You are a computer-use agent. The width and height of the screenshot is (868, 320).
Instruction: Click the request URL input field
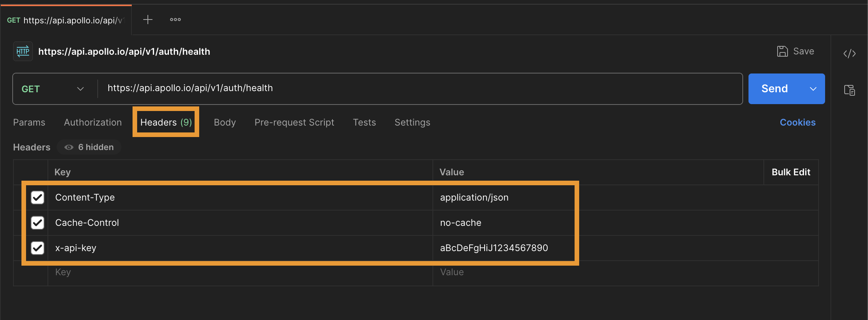click(420, 89)
